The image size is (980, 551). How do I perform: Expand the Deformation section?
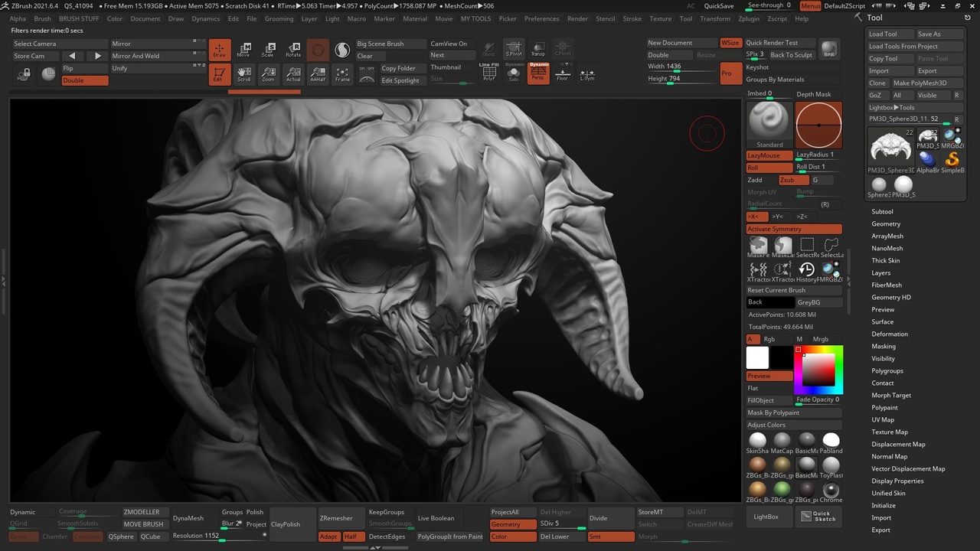[889, 334]
